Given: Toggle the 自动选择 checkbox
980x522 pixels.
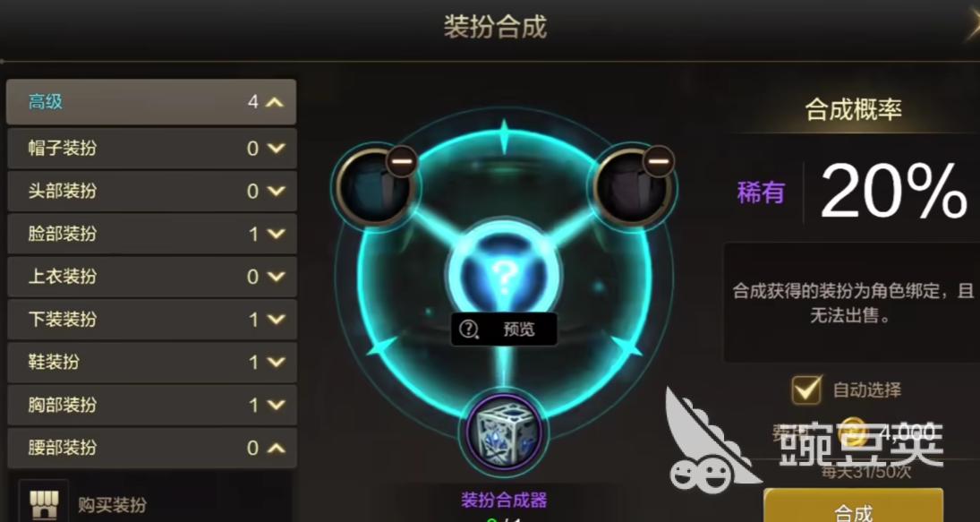Looking at the screenshot, I should [x=807, y=390].
